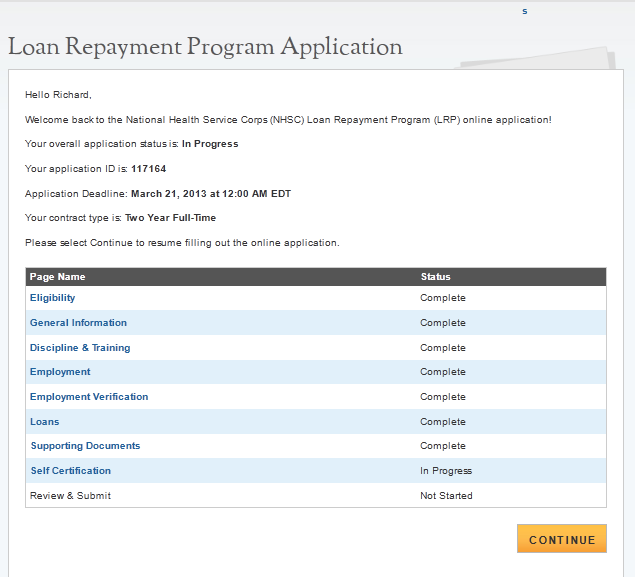Image resolution: width=635 pixels, height=577 pixels.
Task: Click the Self Certification In Progress status
Action: [446, 471]
